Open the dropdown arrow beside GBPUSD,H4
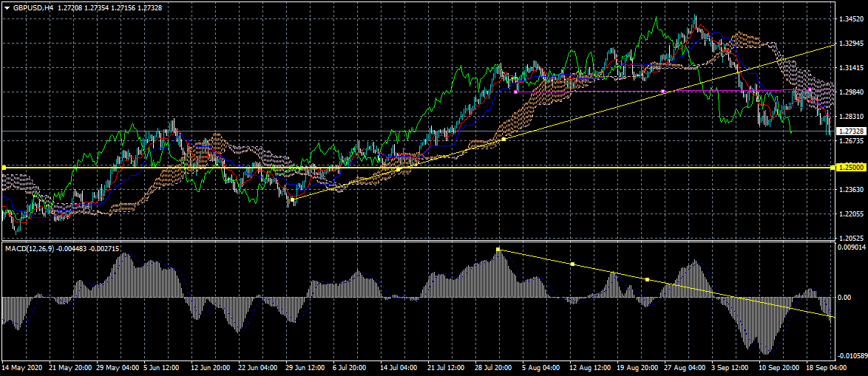868x376 pixels. point(6,7)
